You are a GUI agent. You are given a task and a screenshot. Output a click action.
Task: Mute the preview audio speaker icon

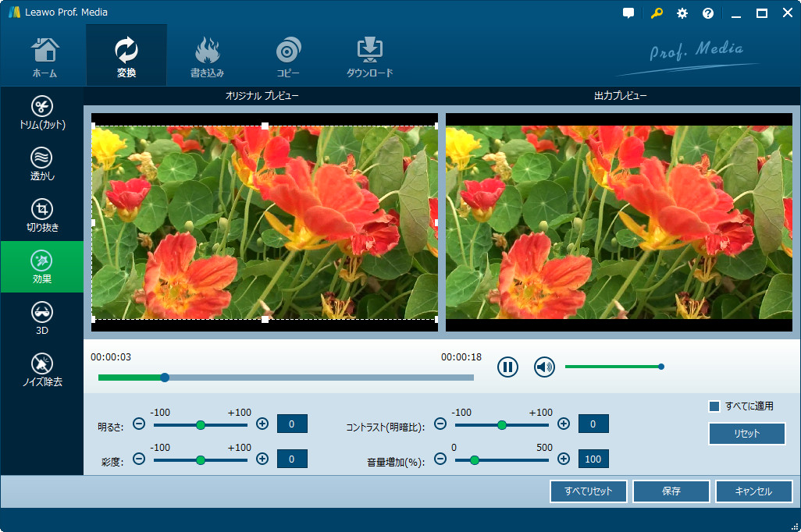(x=544, y=367)
